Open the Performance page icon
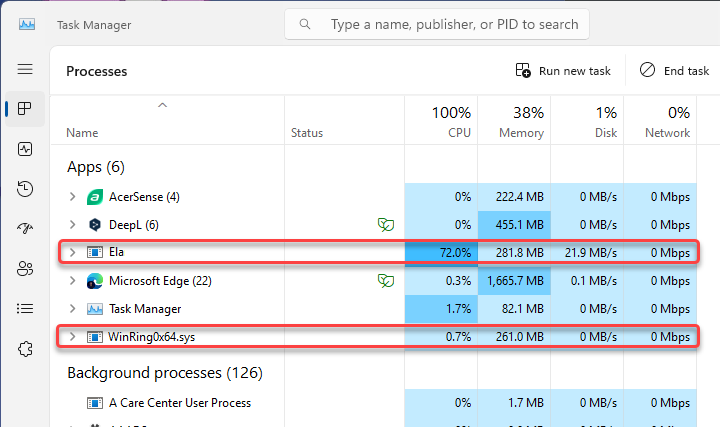The height and width of the screenshot is (427, 720). 25,149
